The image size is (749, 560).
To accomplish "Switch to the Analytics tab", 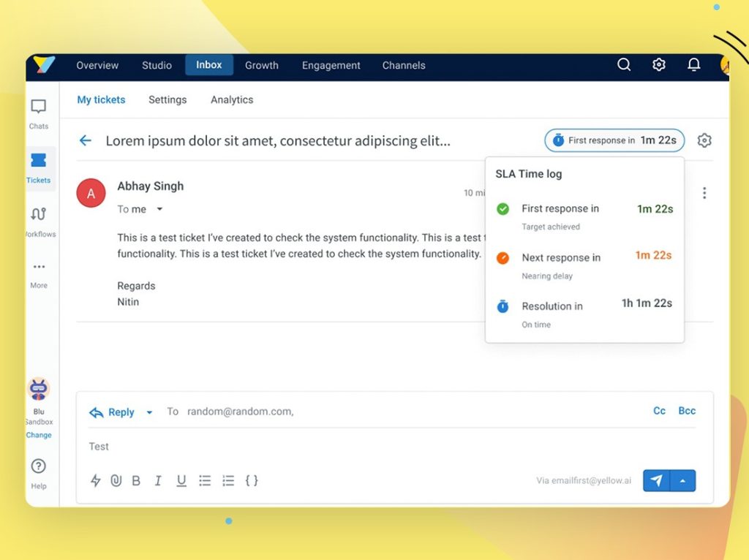I will coord(232,99).
